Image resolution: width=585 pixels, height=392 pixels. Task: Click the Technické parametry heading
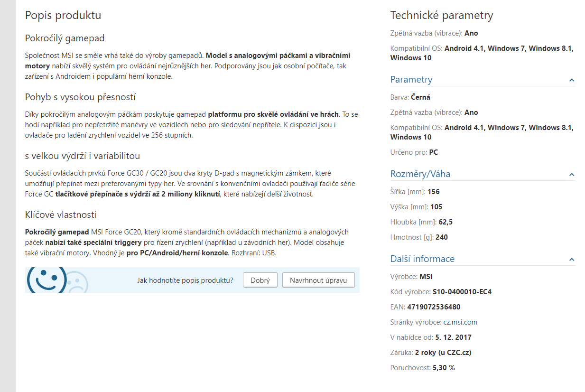[x=442, y=15]
